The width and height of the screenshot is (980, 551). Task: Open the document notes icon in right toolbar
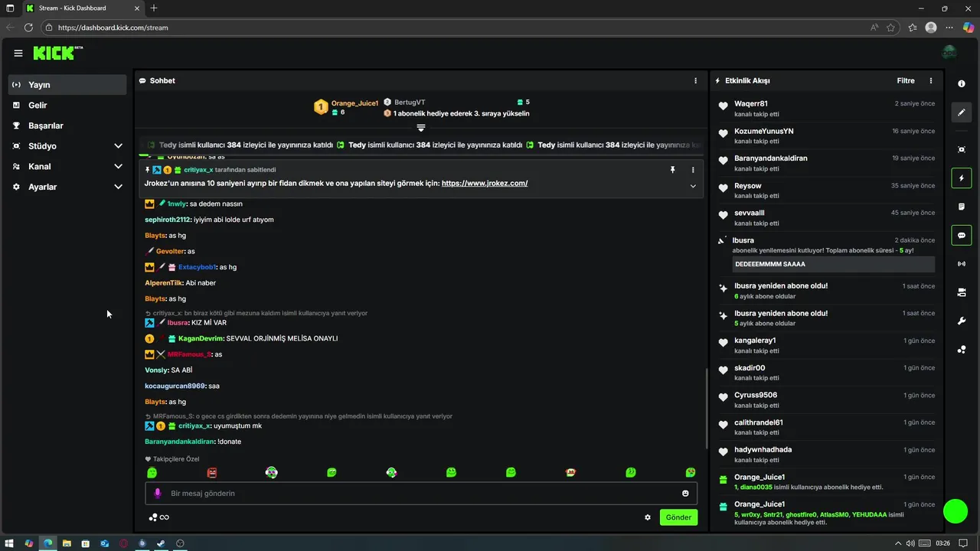tap(962, 207)
